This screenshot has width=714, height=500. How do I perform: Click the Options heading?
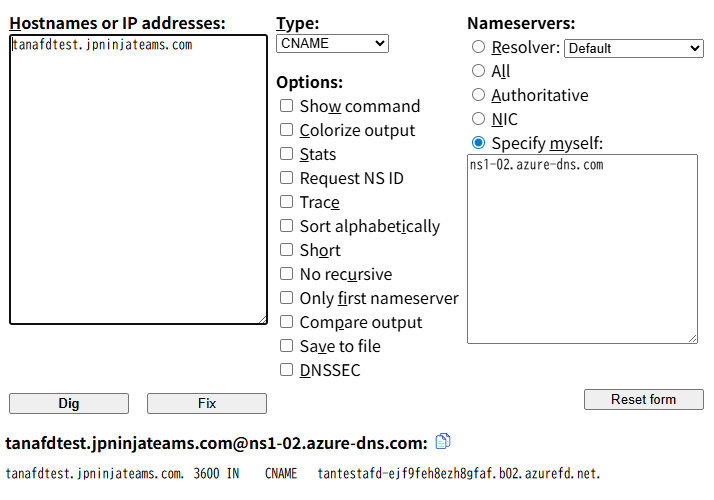click(x=310, y=82)
